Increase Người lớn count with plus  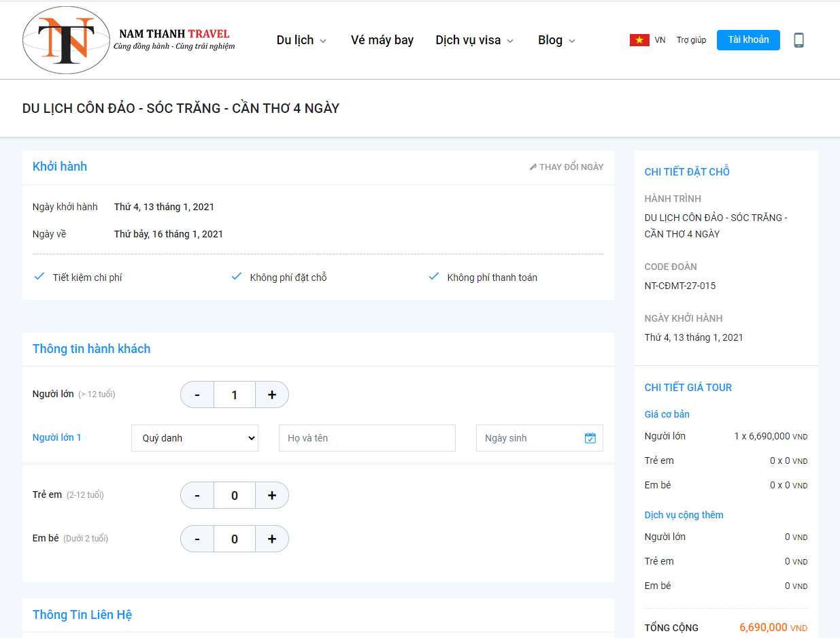[272, 394]
